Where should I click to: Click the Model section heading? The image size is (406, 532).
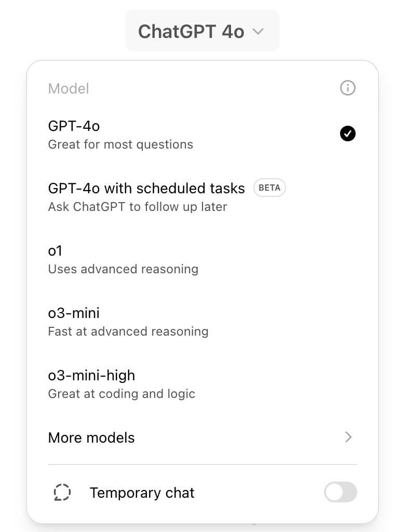point(69,89)
